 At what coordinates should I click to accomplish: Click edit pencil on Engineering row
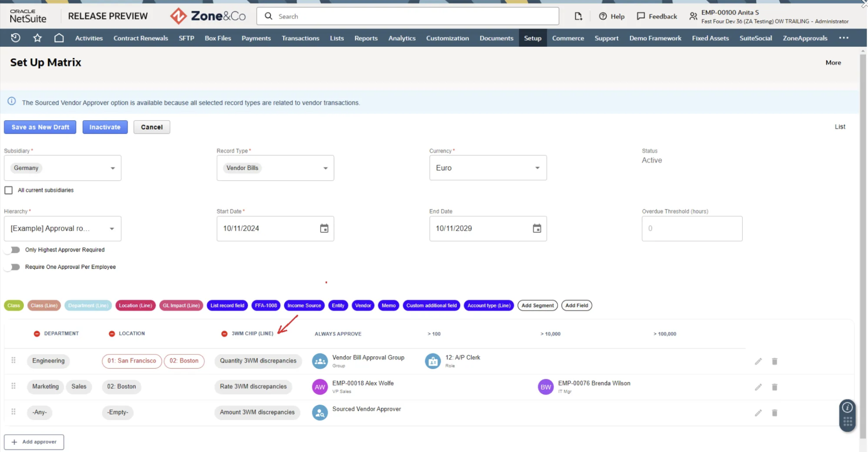pos(758,361)
